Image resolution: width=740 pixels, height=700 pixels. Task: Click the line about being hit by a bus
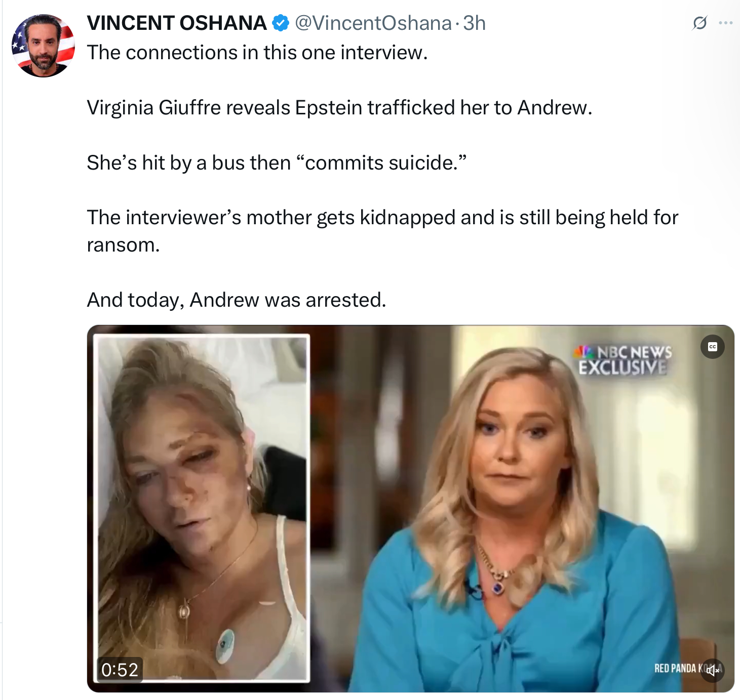pos(277,163)
